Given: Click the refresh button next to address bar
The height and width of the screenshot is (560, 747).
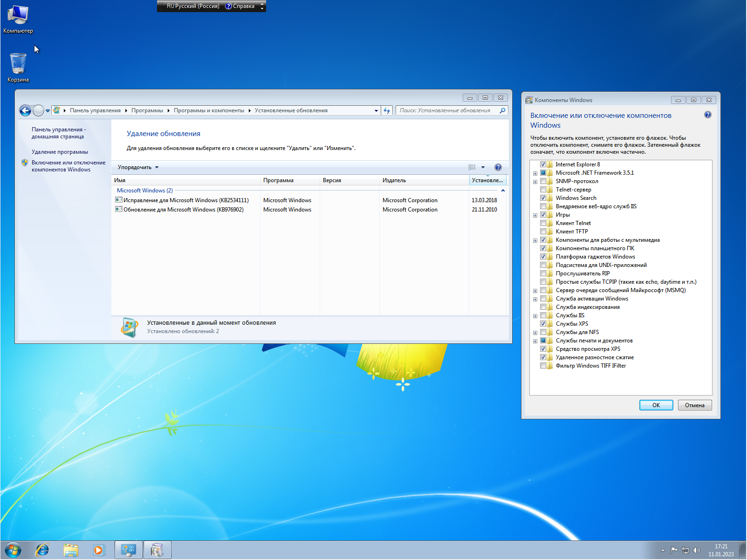Looking at the screenshot, I should pyautogui.click(x=387, y=110).
